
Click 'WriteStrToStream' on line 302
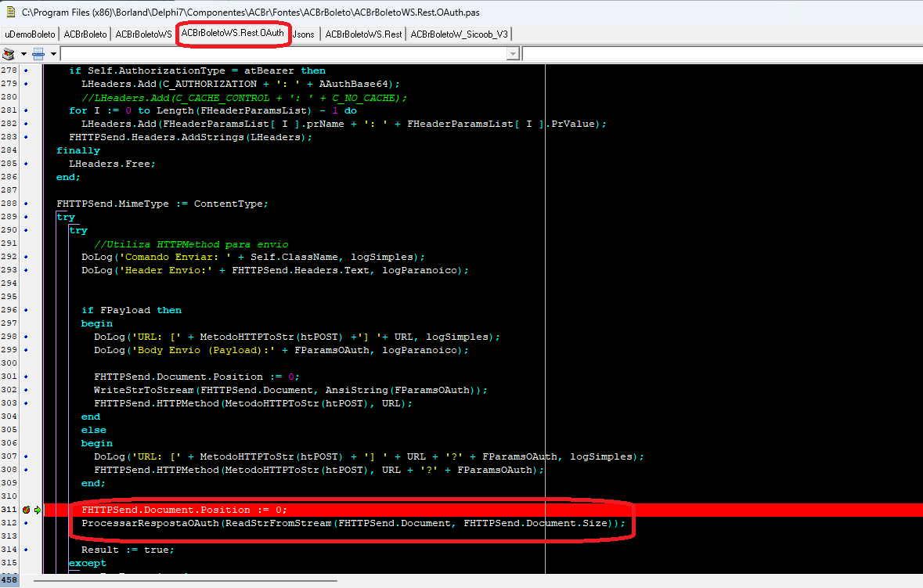(x=143, y=390)
